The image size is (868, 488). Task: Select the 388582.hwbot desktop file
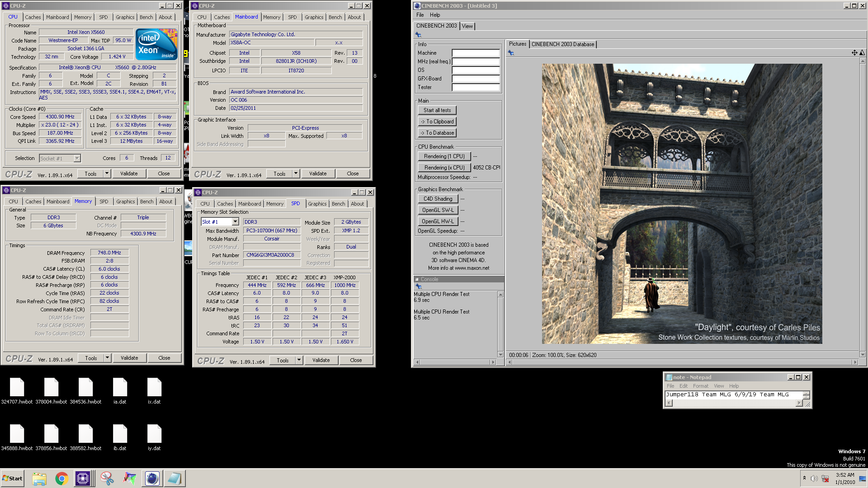pyautogui.click(x=85, y=437)
